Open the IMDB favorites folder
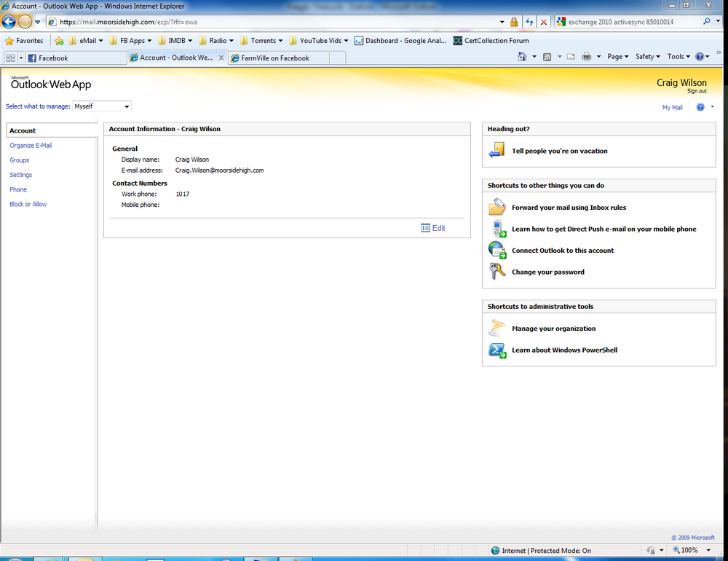This screenshot has height=561, width=728. click(x=175, y=41)
